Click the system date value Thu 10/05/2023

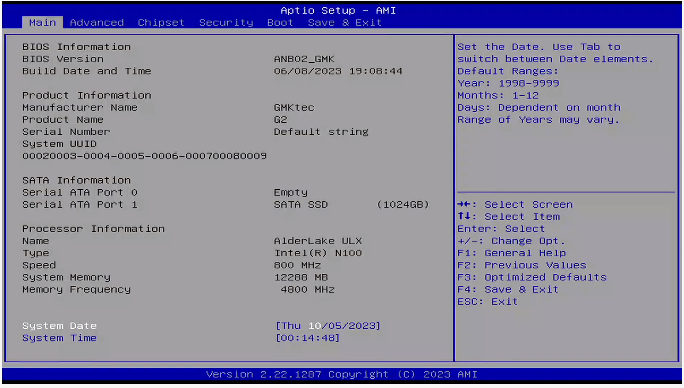tap(328, 326)
